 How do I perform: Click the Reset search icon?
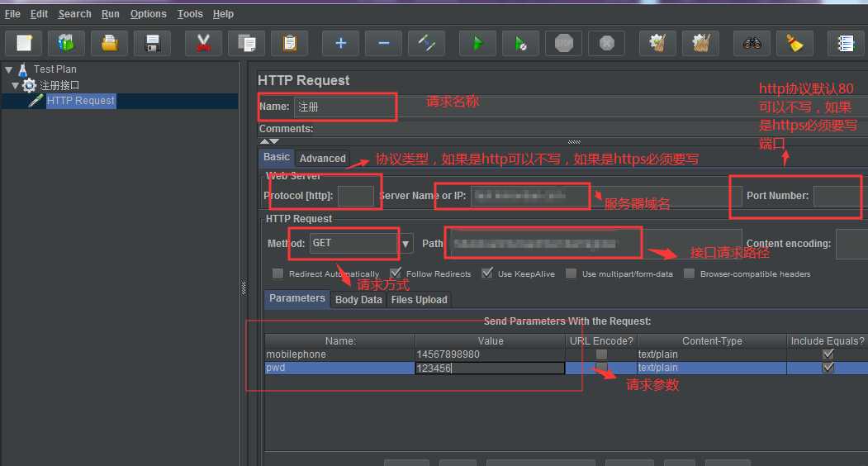click(x=795, y=43)
